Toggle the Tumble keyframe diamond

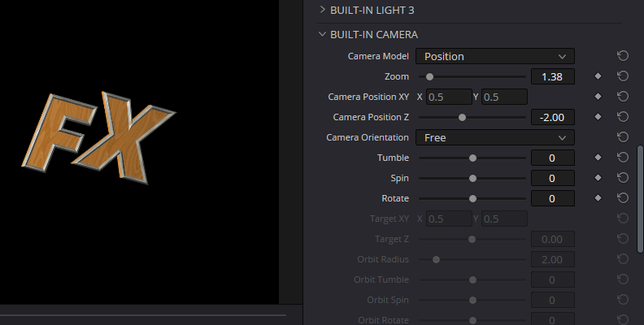(x=598, y=158)
